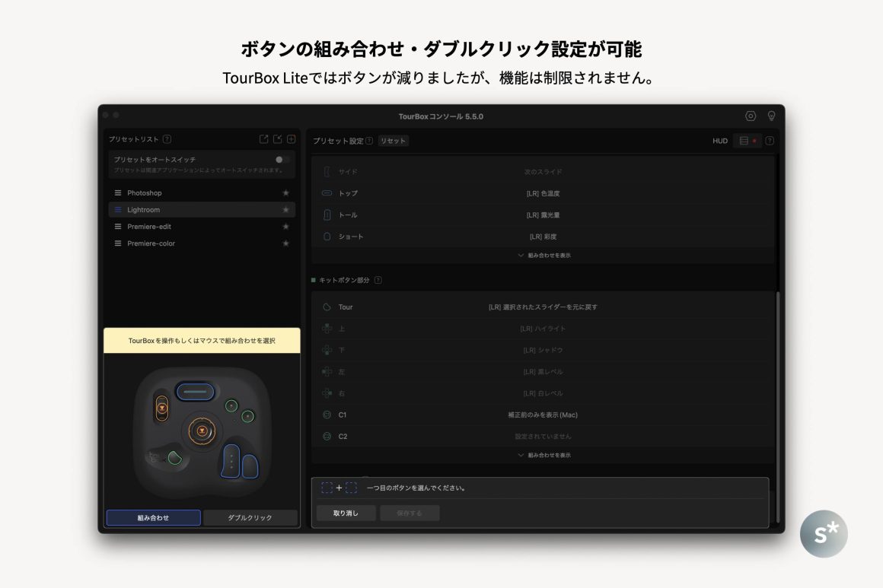Click the 取り消し cancel button
This screenshot has width=883, height=588.
click(346, 513)
